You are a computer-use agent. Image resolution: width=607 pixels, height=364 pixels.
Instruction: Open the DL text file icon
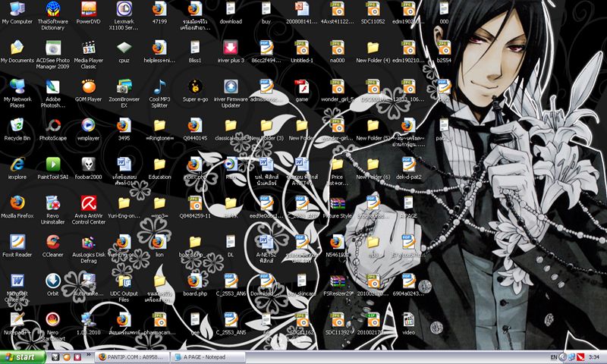231,242
